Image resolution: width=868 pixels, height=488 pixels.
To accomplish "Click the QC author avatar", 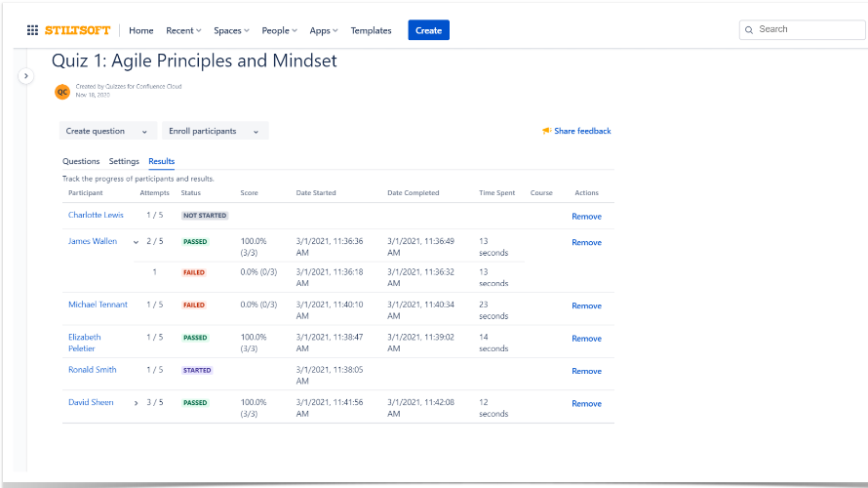I will (x=62, y=92).
